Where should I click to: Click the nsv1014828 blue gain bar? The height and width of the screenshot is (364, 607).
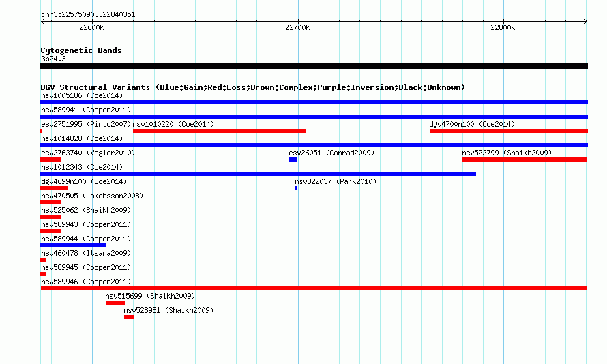314,145
